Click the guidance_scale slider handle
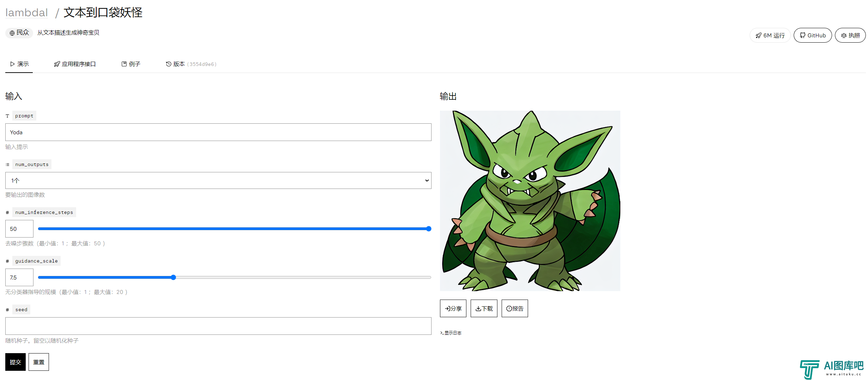The image size is (868, 381). pyautogui.click(x=173, y=277)
